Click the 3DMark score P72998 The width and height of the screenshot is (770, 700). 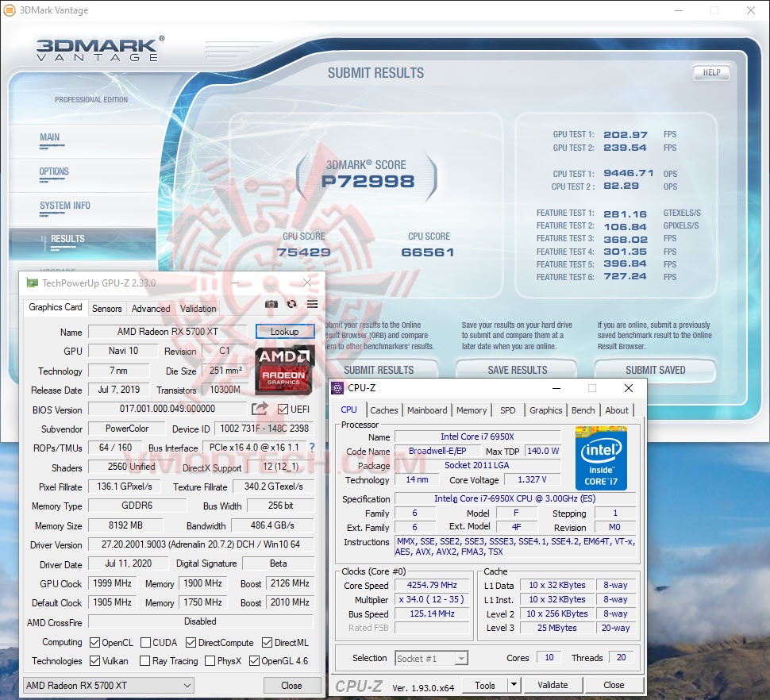[368, 181]
